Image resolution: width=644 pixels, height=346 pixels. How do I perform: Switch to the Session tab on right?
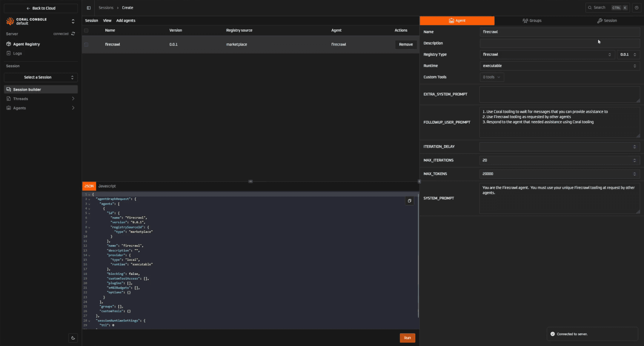607,21
